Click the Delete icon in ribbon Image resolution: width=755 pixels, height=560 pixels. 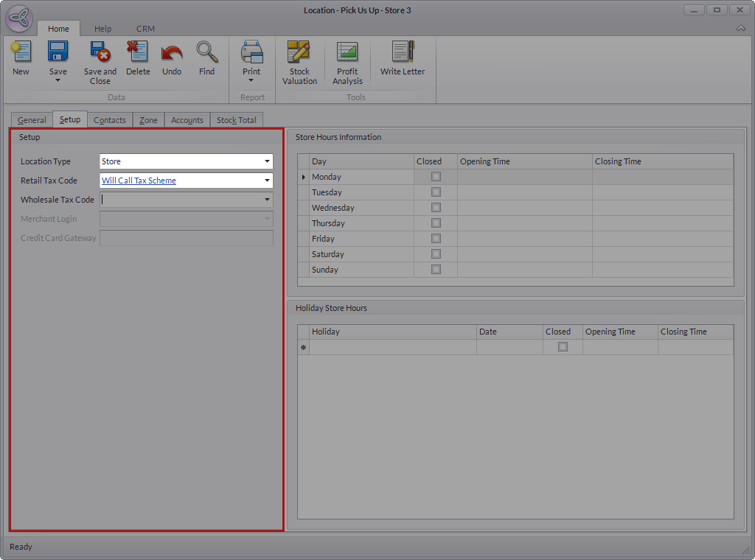pos(137,52)
